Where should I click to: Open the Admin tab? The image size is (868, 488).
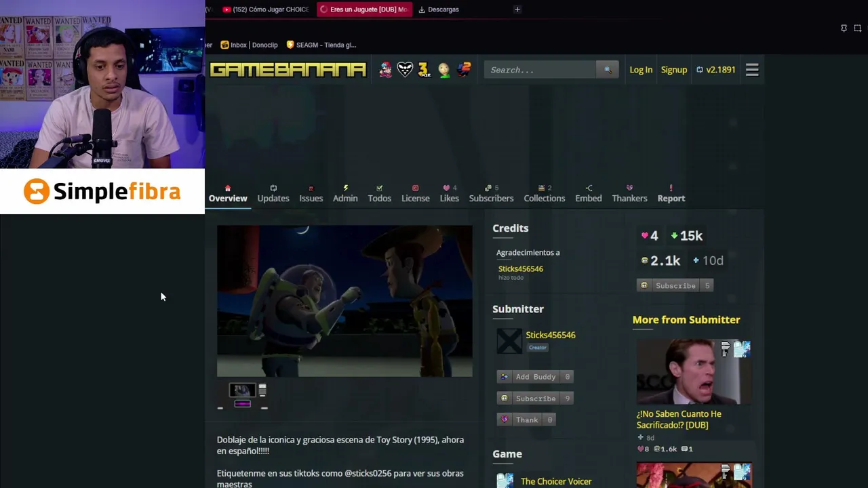(345, 194)
